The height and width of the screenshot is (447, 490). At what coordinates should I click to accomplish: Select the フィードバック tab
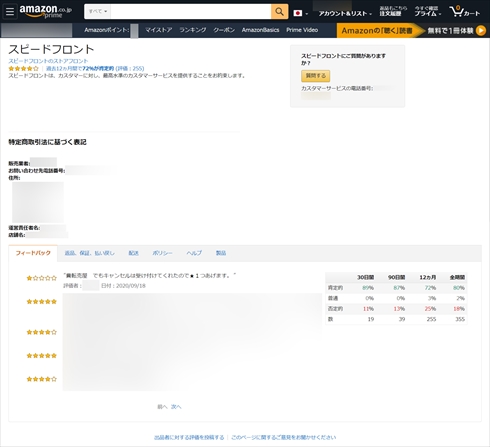coord(33,253)
